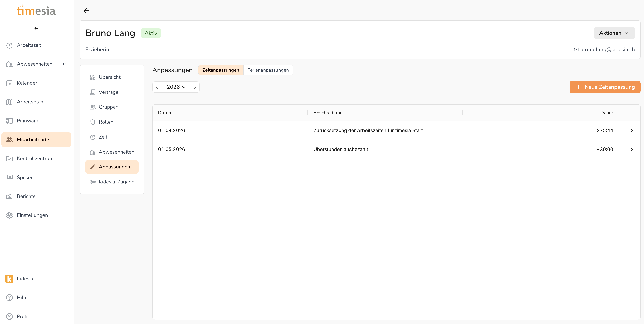
Task: Click the back arrow above the employee card
Action: 86,11
